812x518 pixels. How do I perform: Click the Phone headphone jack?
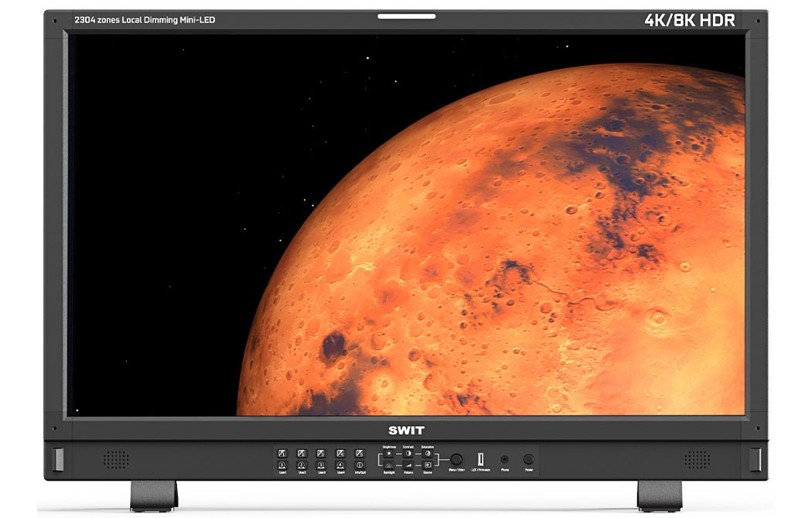[505, 459]
